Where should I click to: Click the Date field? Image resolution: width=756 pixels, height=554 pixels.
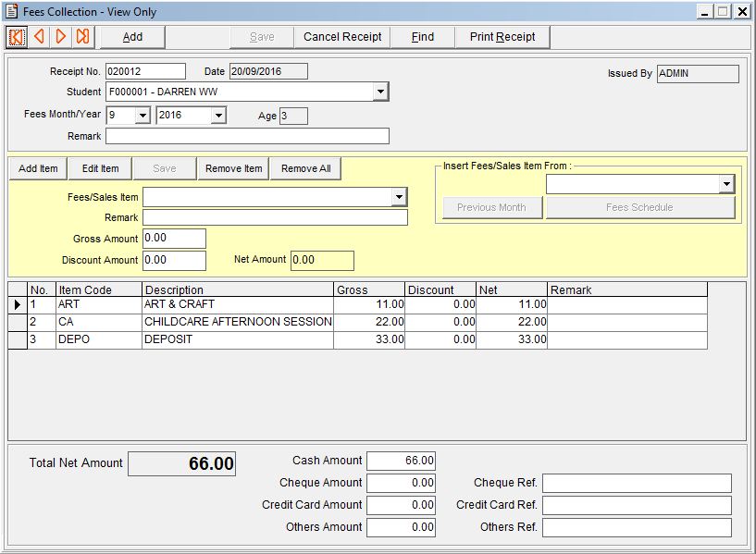(268, 71)
